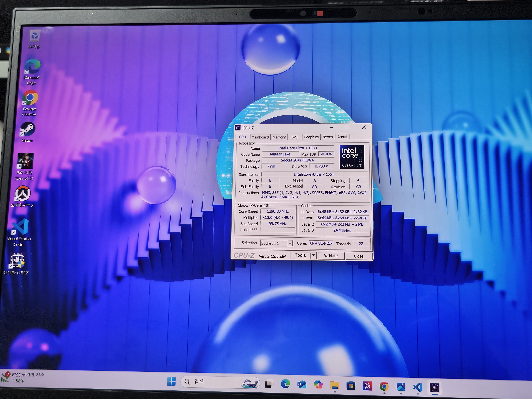Open the Overwatch 2 desktop shortcut

(23, 193)
